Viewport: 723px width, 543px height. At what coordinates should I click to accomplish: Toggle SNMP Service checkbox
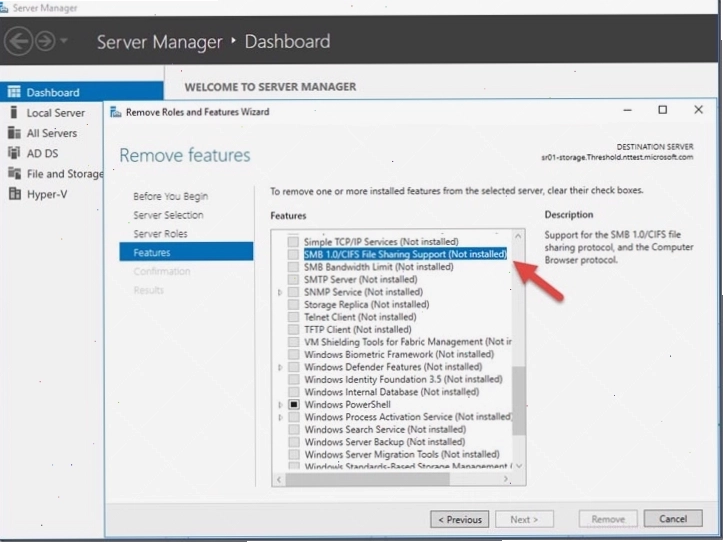click(293, 292)
